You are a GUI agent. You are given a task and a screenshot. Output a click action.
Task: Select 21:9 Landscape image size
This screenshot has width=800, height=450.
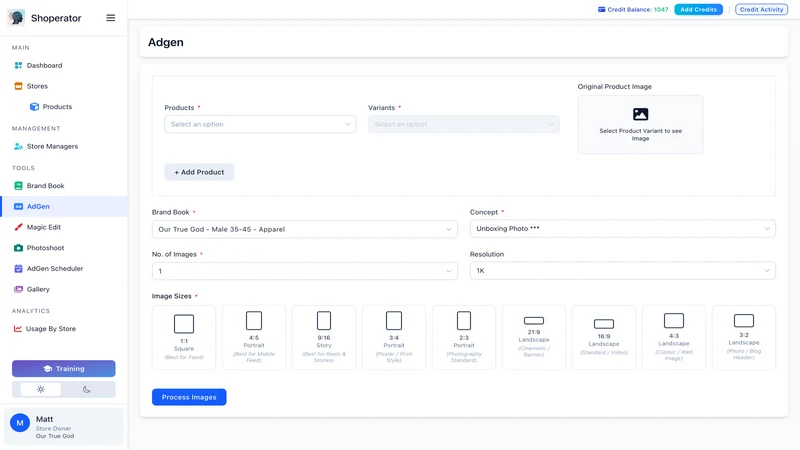click(534, 337)
